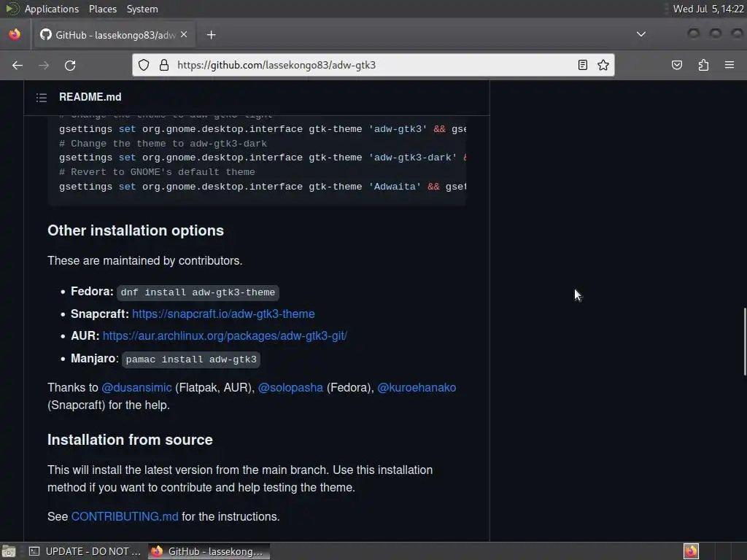747x560 pixels.
Task: Show desktop icon in bottom panel
Action: [9, 551]
